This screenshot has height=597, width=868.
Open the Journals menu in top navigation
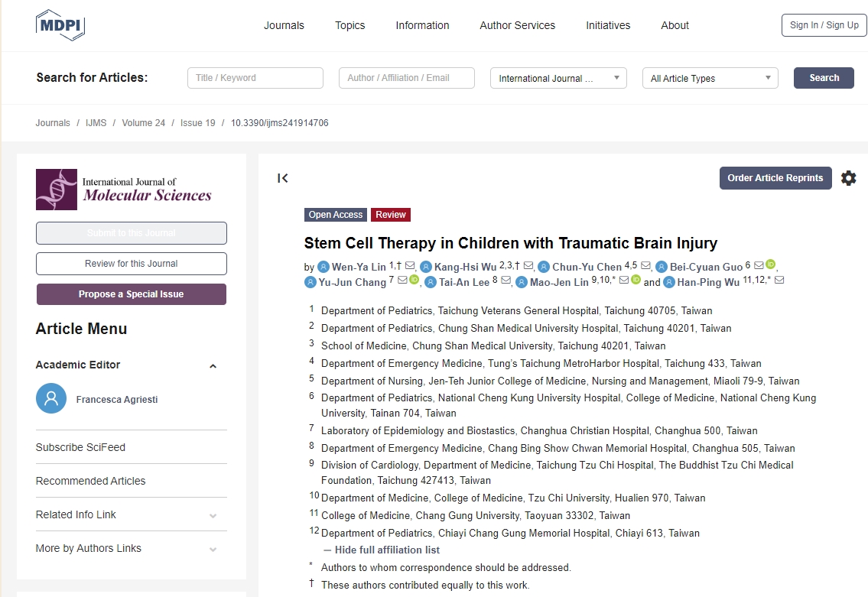[284, 25]
